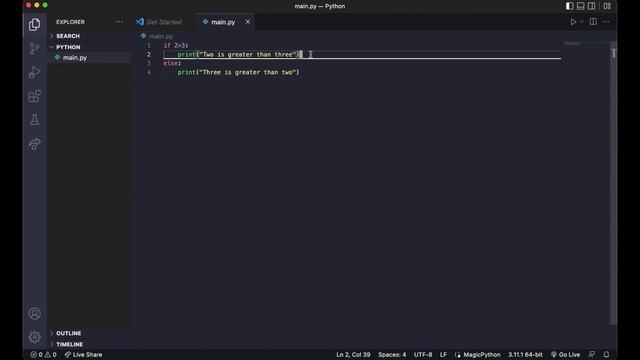Image resolution: width=640 pixels, height=360 pixels.
Task: Open the Manage settings gear
Action: 35,337
